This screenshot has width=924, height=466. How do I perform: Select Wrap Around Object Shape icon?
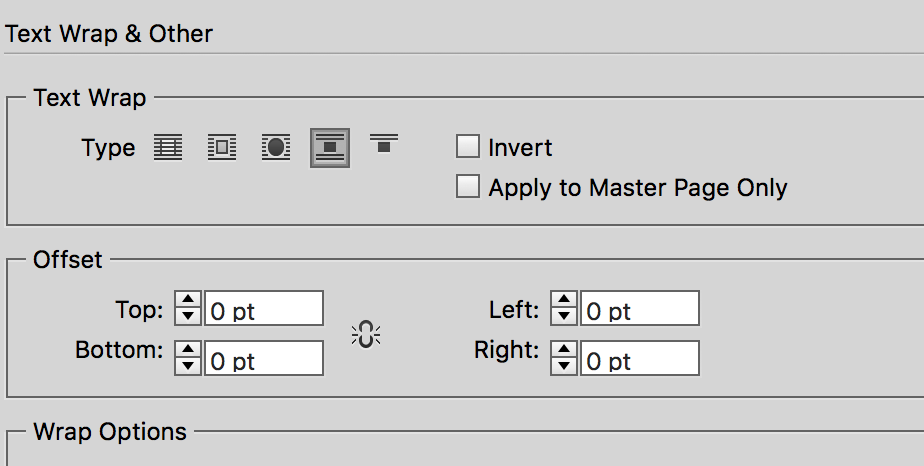276,148
